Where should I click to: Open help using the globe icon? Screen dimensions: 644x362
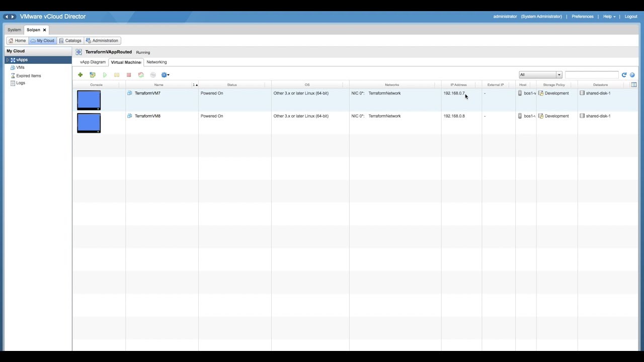[x=632, y=74]
